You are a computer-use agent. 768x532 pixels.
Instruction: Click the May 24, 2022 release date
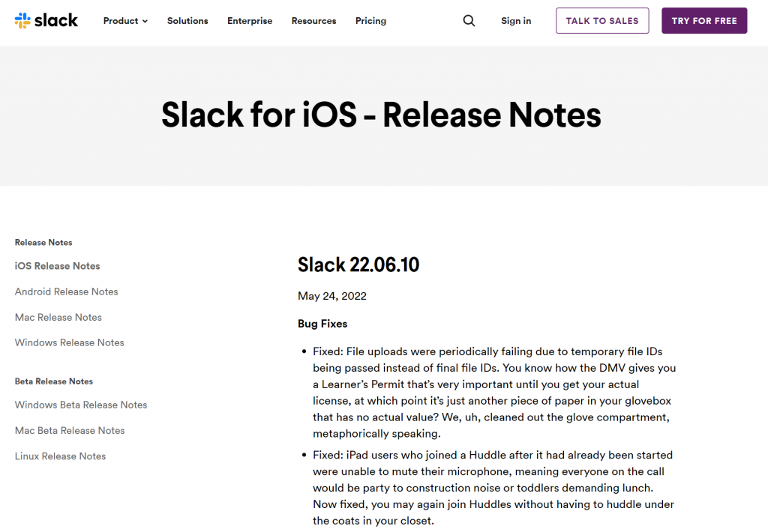331,296
